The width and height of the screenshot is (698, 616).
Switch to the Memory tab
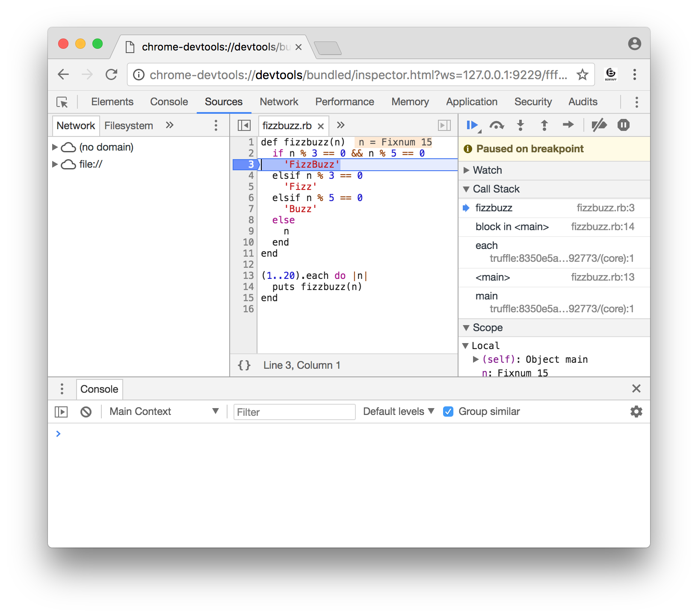pos(409,101)
